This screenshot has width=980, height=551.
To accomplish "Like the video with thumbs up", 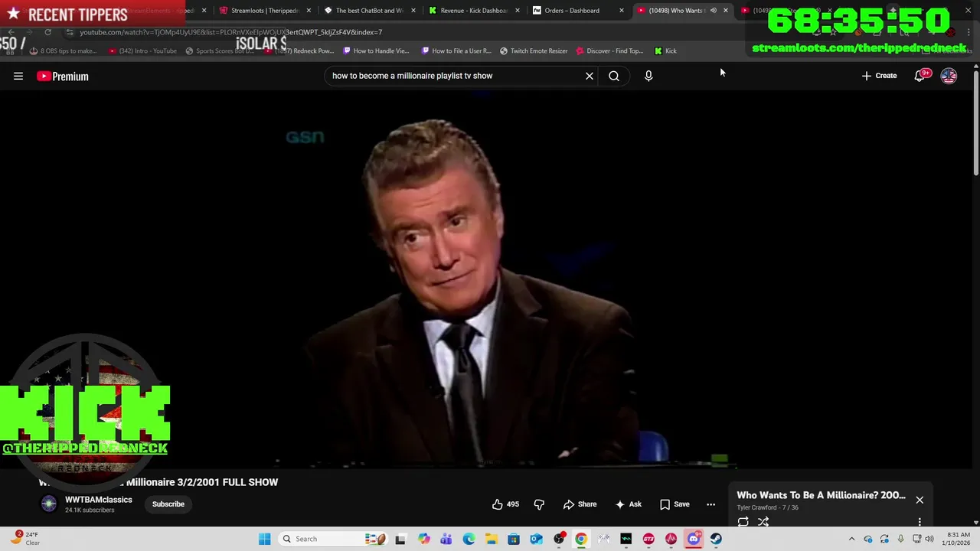I will pyautogui.click(x=505, y=504).
